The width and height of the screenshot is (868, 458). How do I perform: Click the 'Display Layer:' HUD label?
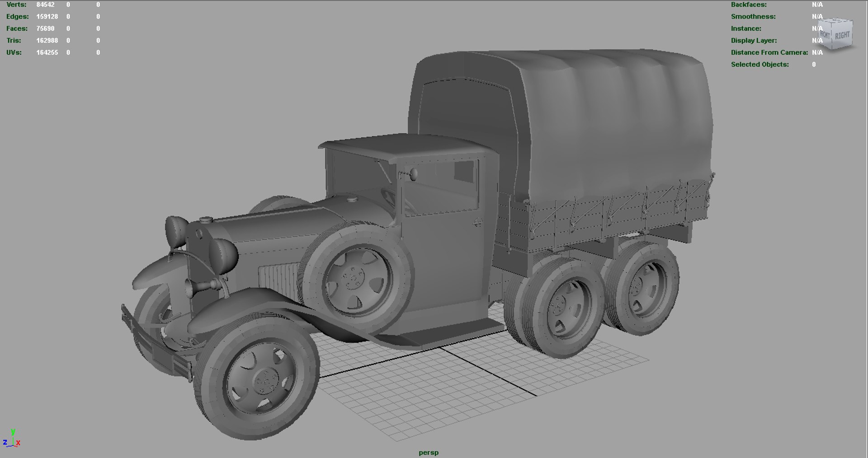pyautogui.click(x=754, y=40)
